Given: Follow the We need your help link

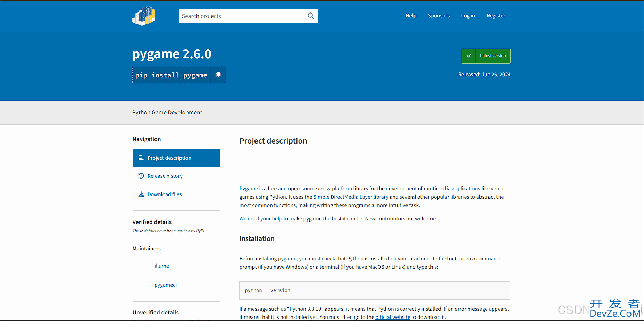Looking at the screenshot, I should point(261,219).
